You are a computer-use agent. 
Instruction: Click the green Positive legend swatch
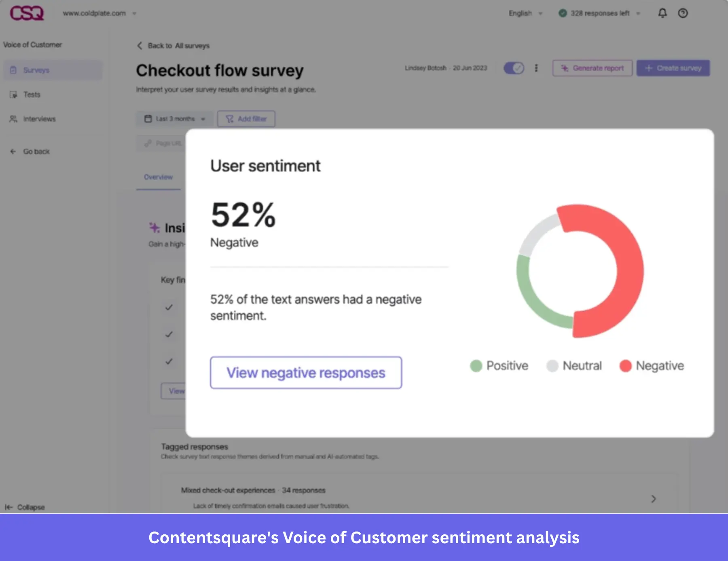coord(476,366)
